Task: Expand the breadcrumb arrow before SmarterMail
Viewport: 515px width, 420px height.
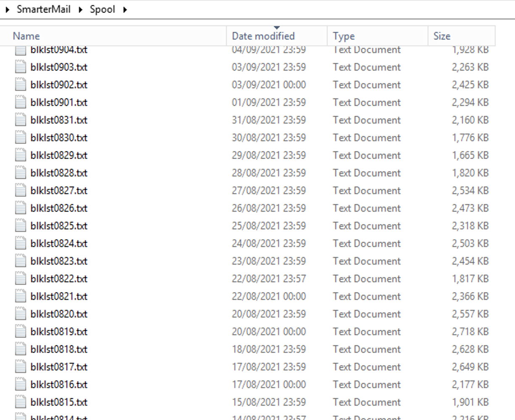Action: 8,10
